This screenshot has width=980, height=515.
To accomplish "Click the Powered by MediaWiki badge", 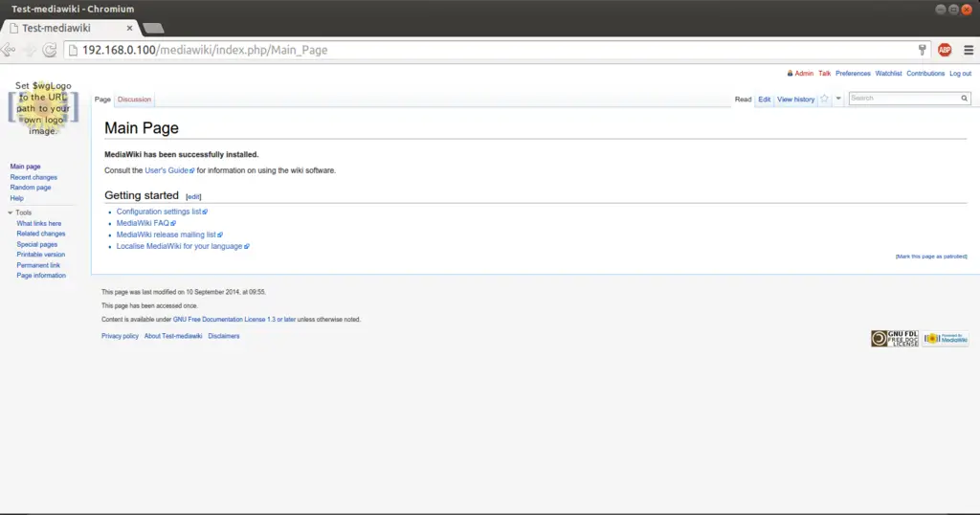I will click(x=945, y=338).
